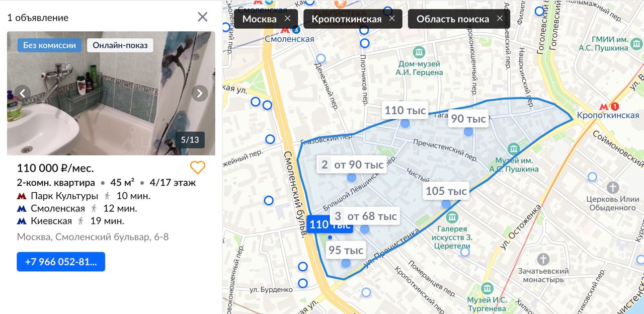Call the +7 966 052-81 number button
The image size is (644, 314).
[x=61, y=262]
